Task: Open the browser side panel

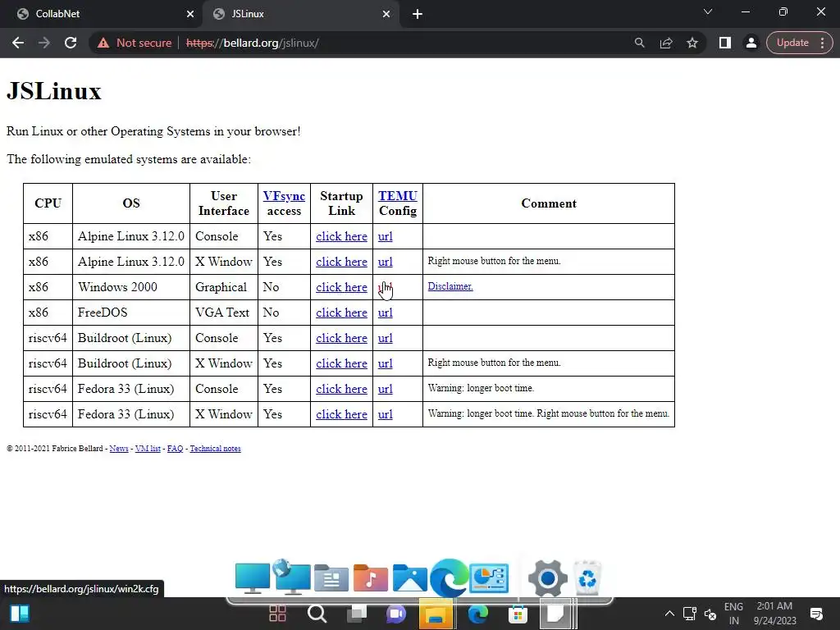Action: pyautogui.click(x=725, y=43)
